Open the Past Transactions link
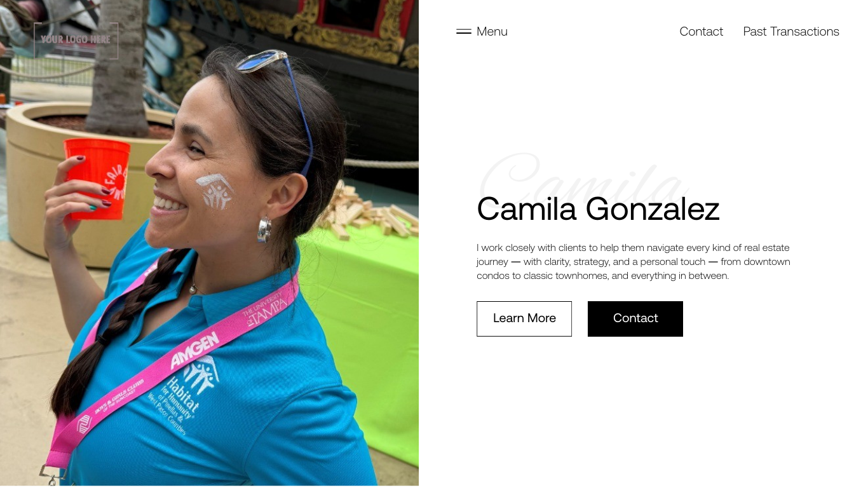The height and width of the screenshot is (488, 868). [791, 31]
